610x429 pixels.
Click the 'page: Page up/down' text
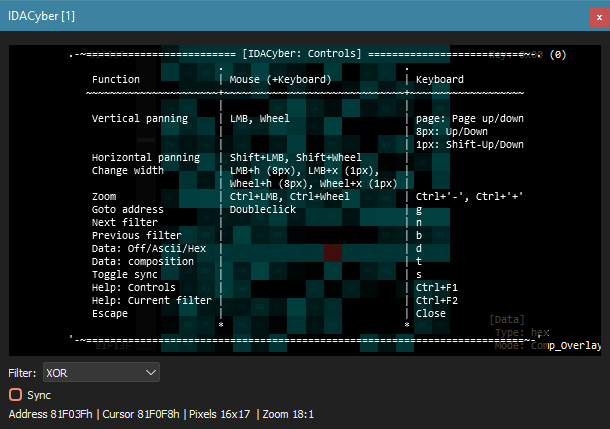(x=470, y=119)
